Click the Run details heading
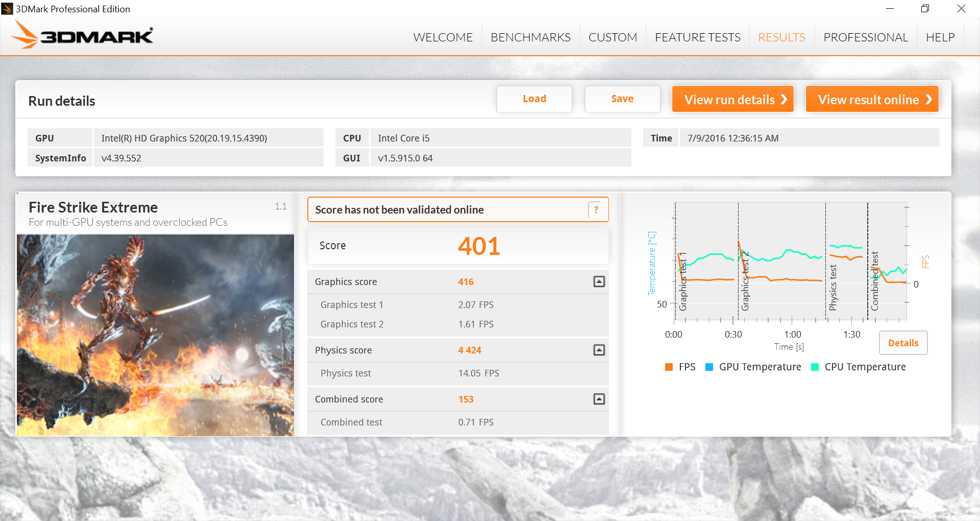This screenshot has height=521, width=980. (62, 101)
